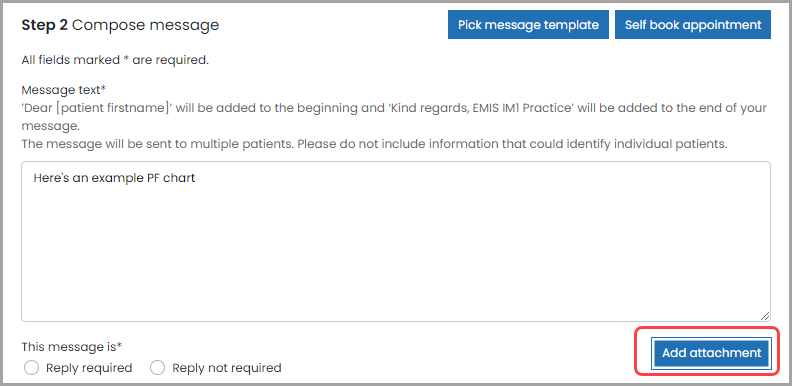Click the Add attachment button

click(x=711, y=353)
